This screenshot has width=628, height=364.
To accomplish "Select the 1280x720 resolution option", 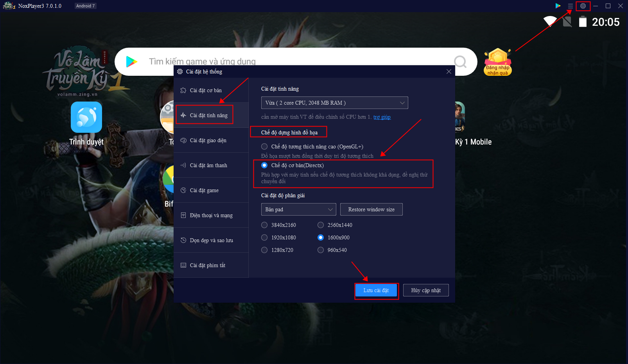I will click(265, 250).
